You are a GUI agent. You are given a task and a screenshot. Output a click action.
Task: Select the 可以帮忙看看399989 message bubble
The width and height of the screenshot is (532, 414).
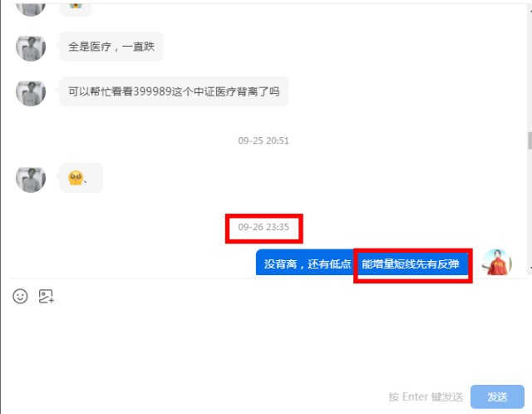[x=174, y=91]
